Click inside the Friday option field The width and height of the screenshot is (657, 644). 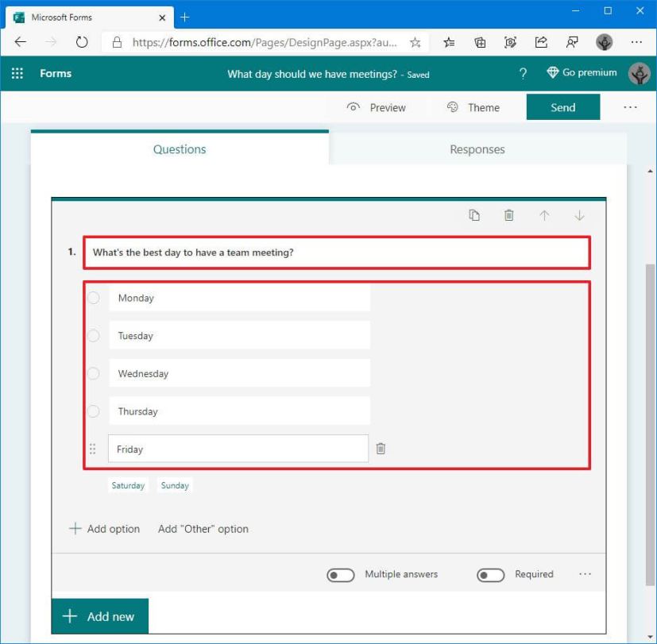pos(238,449)
